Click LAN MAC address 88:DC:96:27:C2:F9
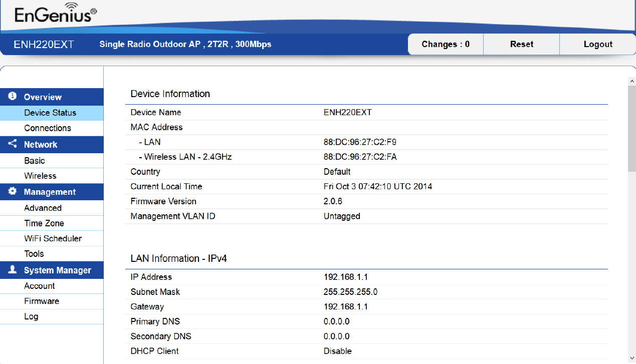636x364 pixels. (x=360, y=142)
